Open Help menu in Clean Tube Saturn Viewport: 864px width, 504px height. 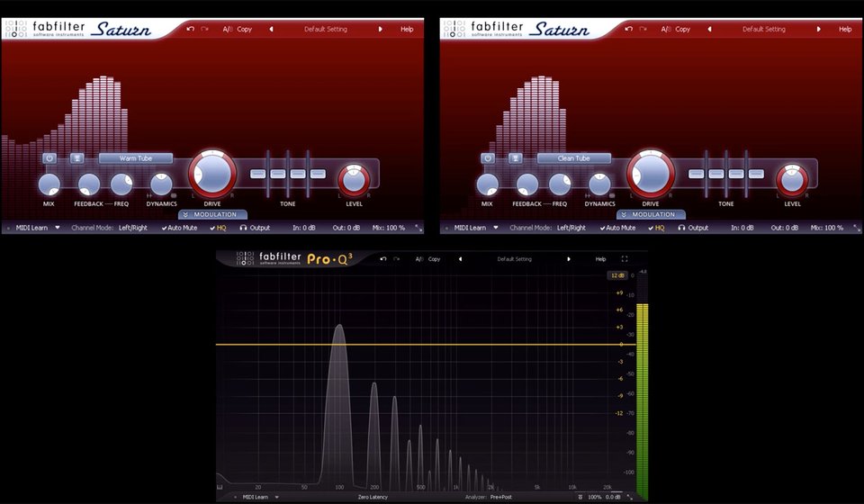click(845, 29)
